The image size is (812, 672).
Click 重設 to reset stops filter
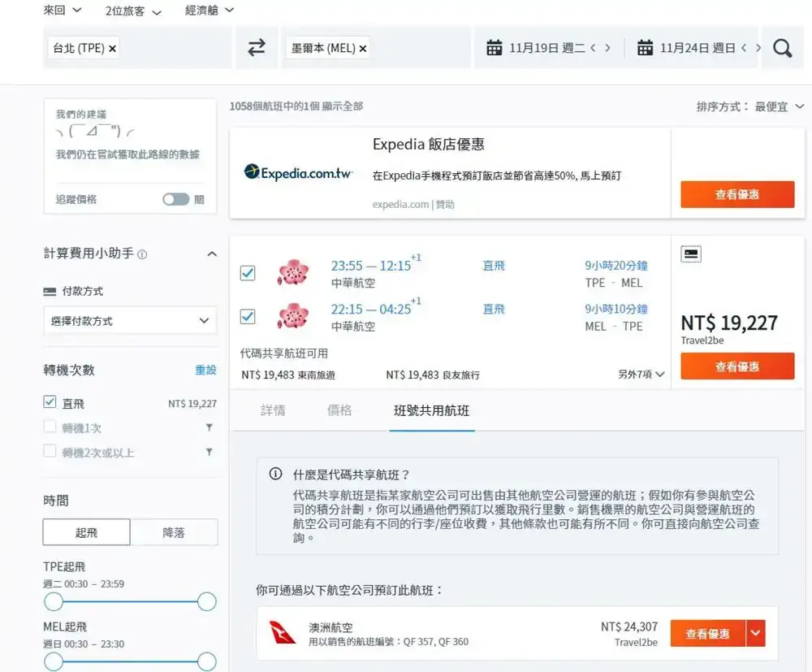(205, 370)
